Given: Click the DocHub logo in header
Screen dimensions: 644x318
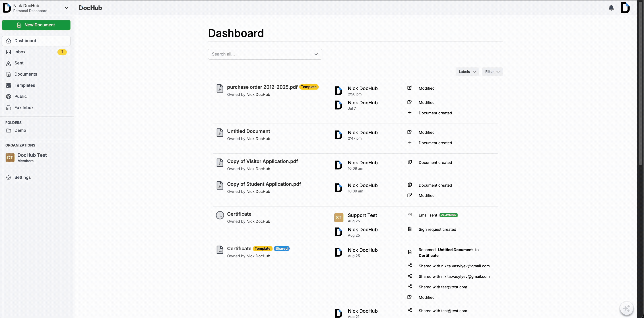Looking at the screenshot, I should 90,8.
